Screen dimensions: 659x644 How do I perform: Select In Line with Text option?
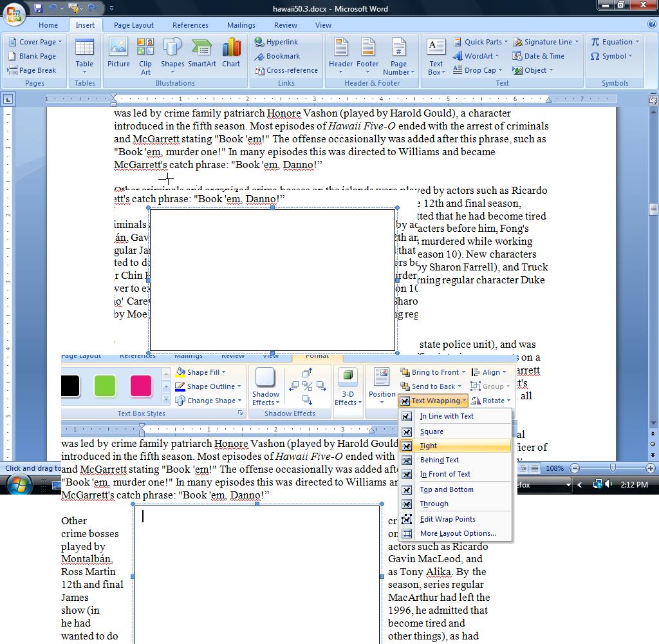(x=455, y=416)
